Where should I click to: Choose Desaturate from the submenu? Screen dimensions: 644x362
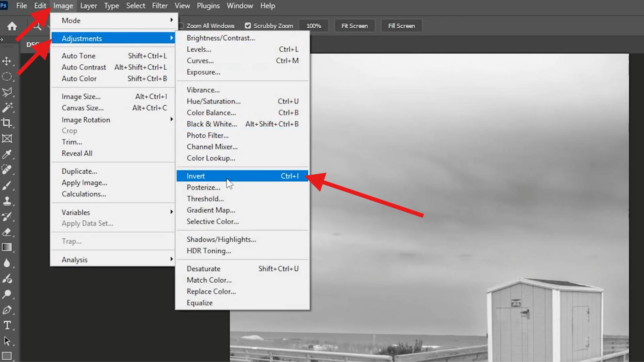tap(242, 269)
